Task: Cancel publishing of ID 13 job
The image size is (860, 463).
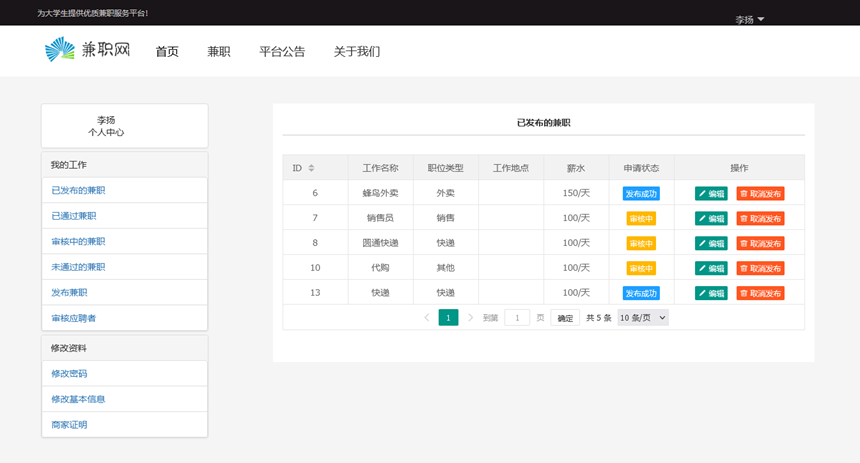Action: tap(760, 293)
